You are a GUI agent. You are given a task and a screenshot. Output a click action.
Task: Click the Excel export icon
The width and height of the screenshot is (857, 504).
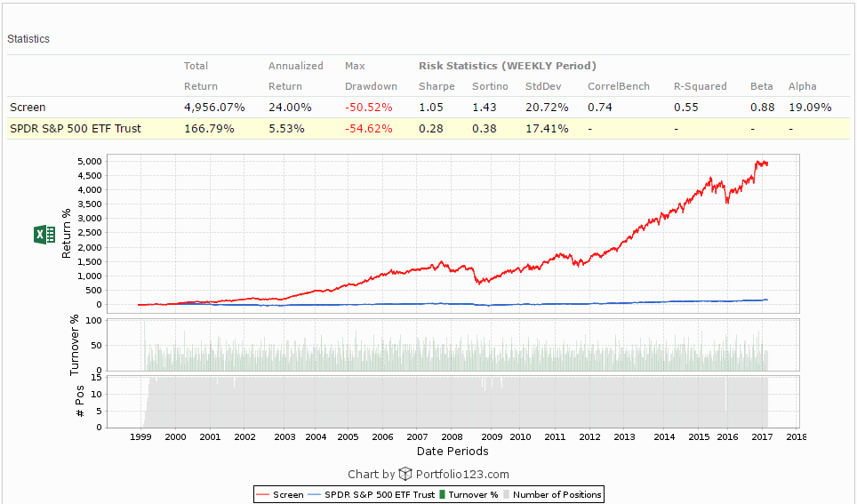click(x=44, y=235)
